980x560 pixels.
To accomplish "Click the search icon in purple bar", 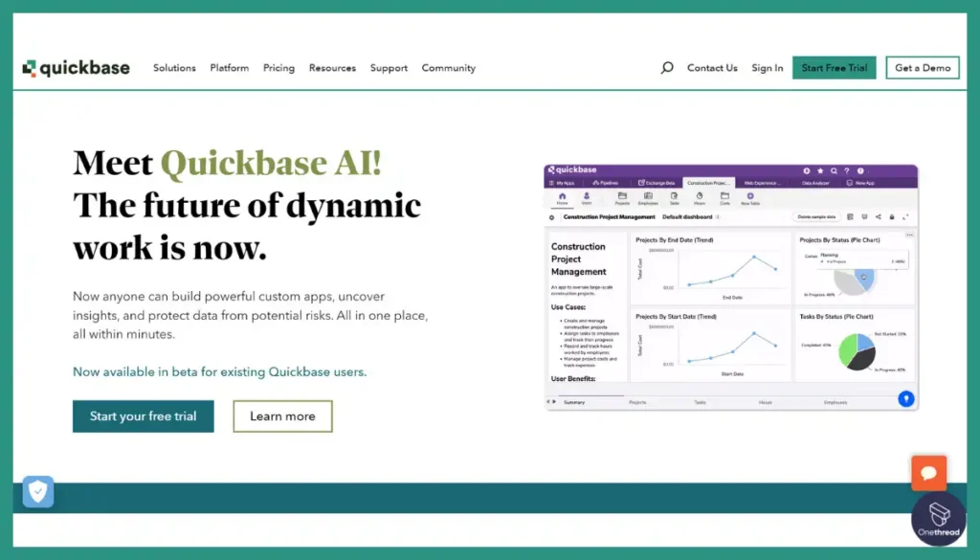I will coord(834,170).
